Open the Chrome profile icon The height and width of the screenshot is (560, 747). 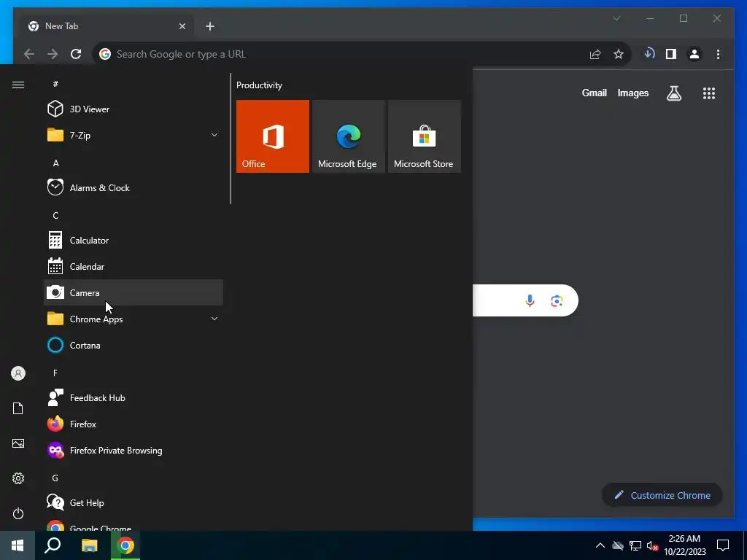694,54
